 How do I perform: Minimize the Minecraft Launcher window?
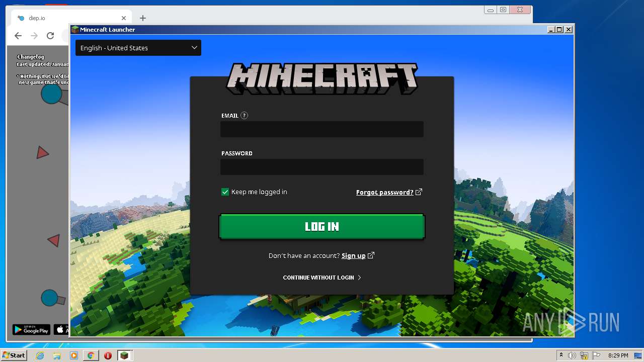pos(551,30)
